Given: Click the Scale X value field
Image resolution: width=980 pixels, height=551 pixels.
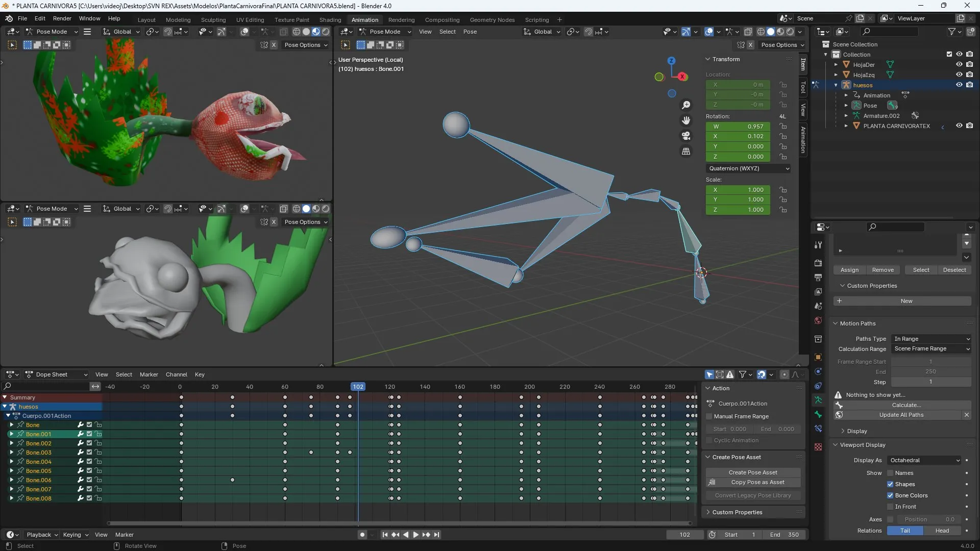Looking at the screenshot, I should [x=738, y=190].
